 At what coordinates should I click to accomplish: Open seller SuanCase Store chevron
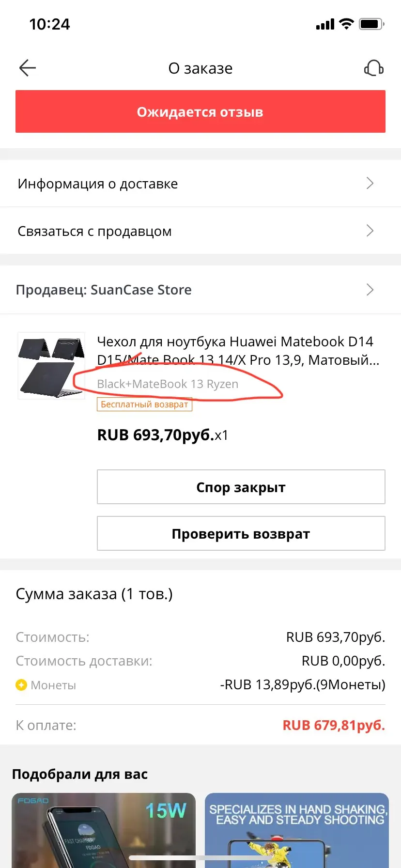(x=370, y=290)
